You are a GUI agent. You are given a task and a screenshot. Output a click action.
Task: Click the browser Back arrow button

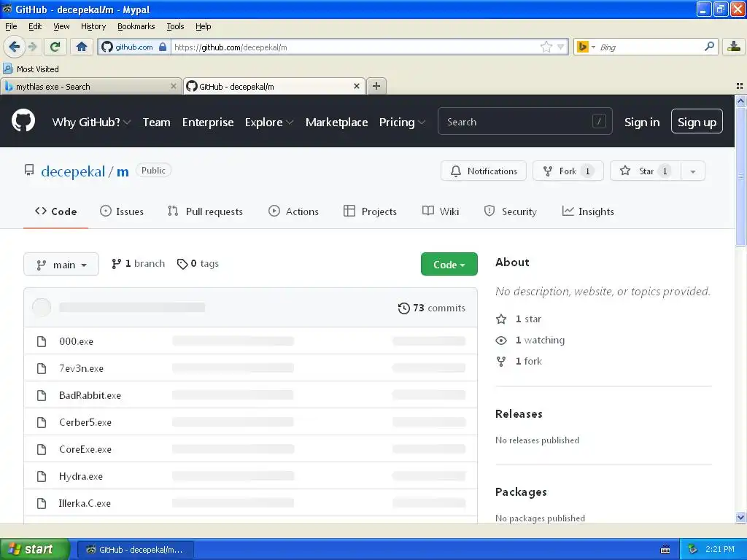[x=14, y=47]
